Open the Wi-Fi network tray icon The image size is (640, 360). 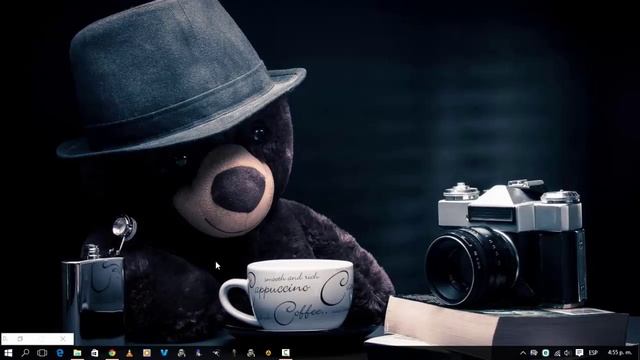coord(557,353)
